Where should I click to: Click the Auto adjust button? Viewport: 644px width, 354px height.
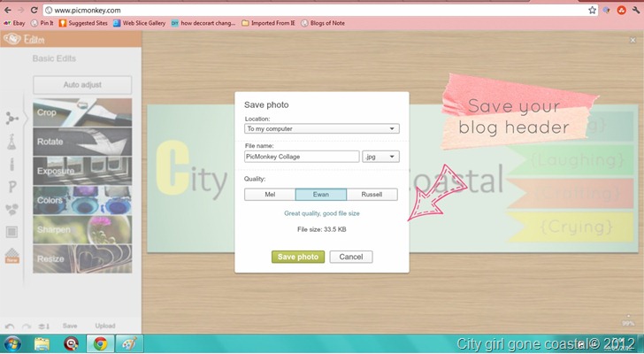[x=82, y=85]
